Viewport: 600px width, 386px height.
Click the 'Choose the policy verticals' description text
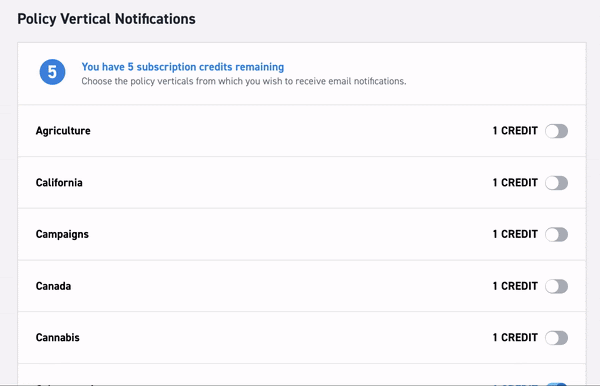[x=244, y=81]
